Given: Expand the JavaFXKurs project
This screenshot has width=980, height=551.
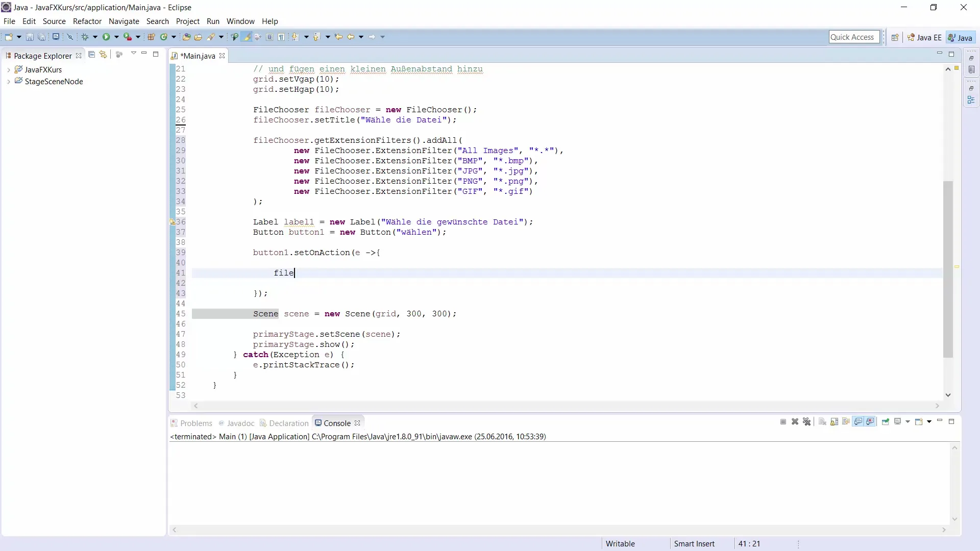Looking at the screenshot, I should [x=8, y=70].
